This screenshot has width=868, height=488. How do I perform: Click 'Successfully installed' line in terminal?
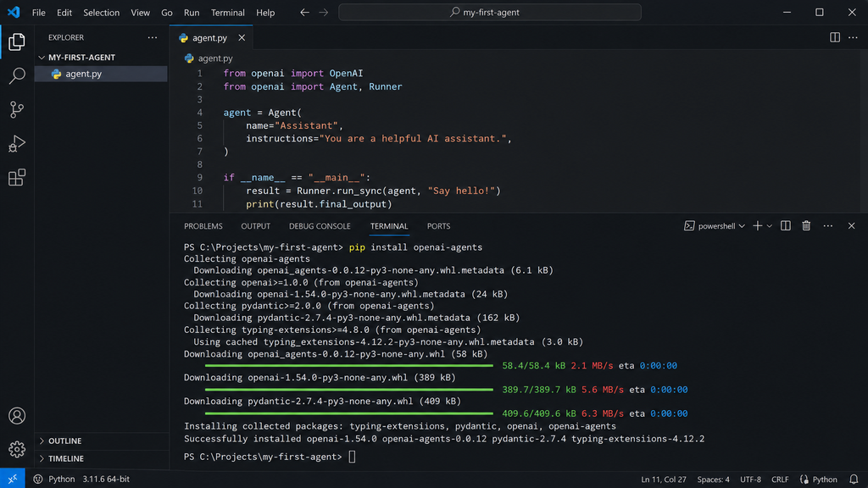pyautogui.click(x=444, y=439)
